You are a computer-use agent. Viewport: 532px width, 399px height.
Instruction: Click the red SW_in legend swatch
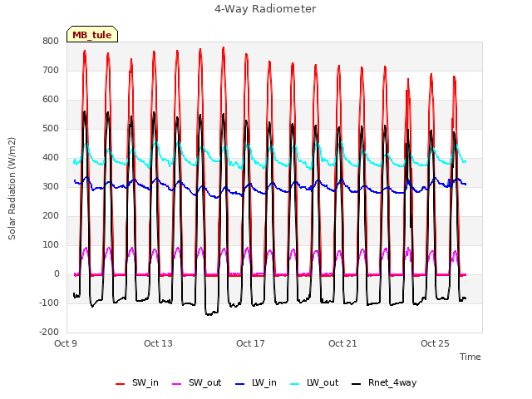pyautogui.click(x=120, y=384)
